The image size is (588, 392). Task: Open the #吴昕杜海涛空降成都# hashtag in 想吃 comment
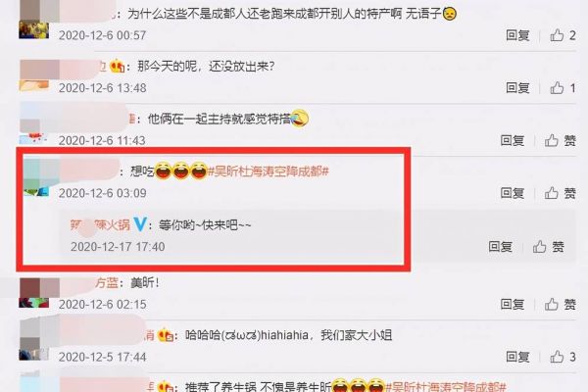pos(269,171)
